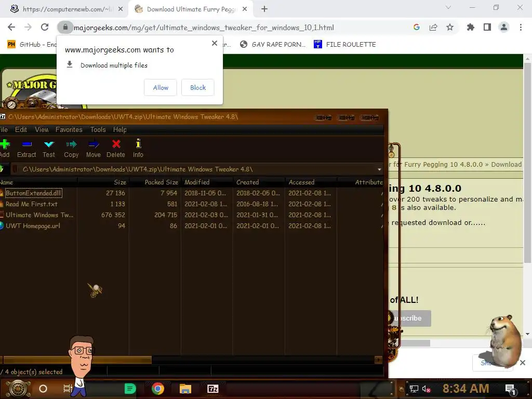
Task: Click the share page icon
Action: [x=433, y=27]
